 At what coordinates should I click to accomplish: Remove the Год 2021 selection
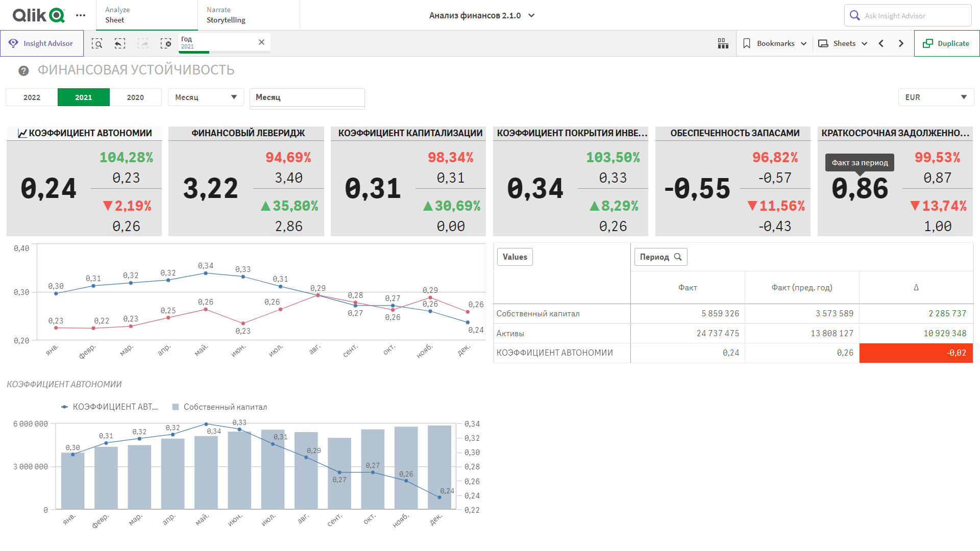[261, 42]
